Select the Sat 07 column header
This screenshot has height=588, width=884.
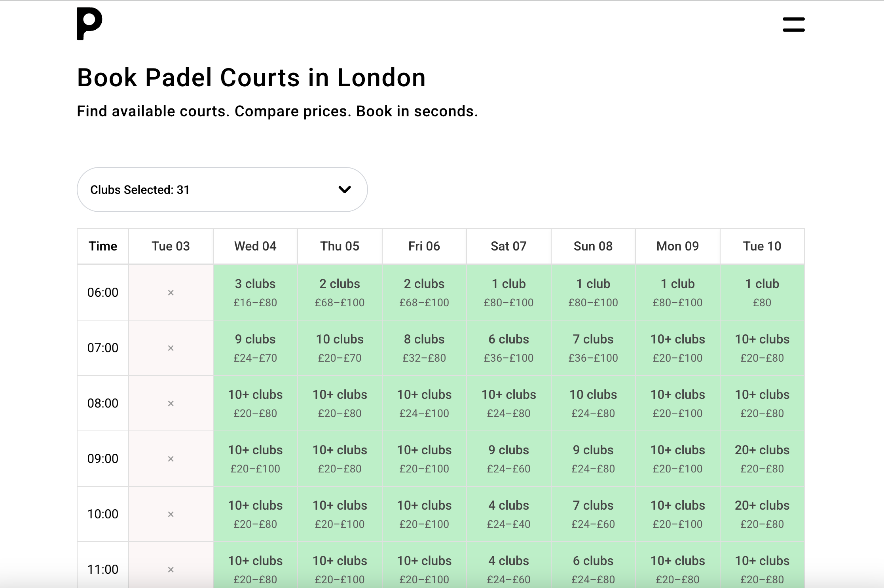(508, 246)
